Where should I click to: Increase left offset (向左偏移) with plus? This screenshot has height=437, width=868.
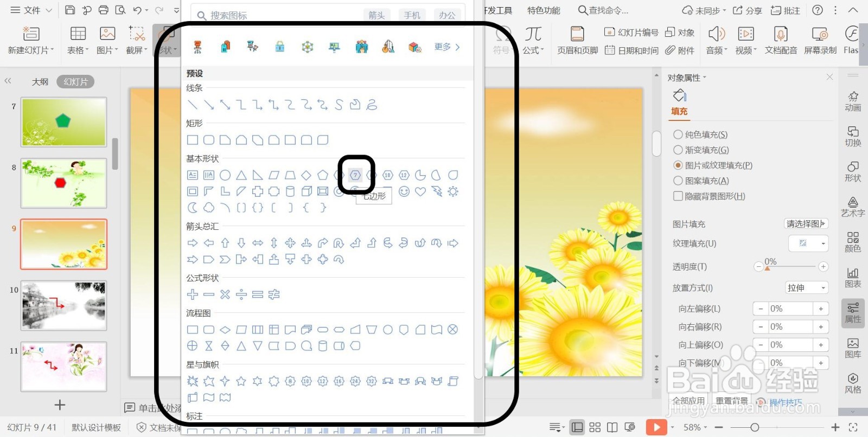[821, 309]
